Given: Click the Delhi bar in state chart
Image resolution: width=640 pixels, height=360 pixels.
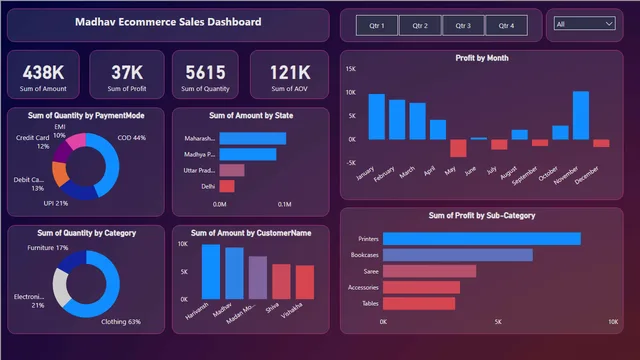Looking at the screenshot, I should tap(227, 186).
